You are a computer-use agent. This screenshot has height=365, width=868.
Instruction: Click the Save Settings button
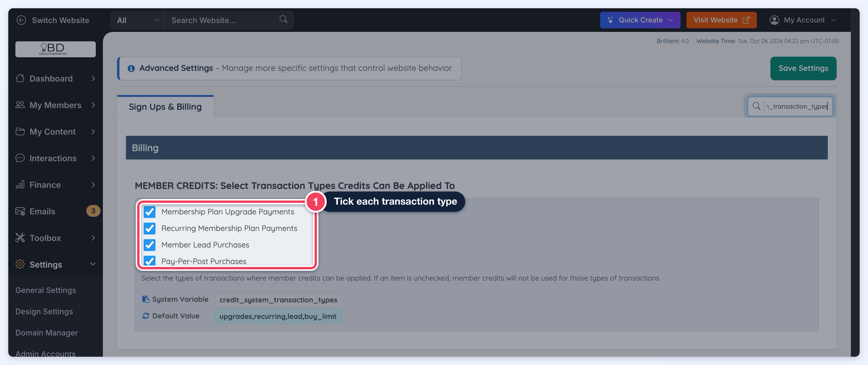click(x=803, y=68)
